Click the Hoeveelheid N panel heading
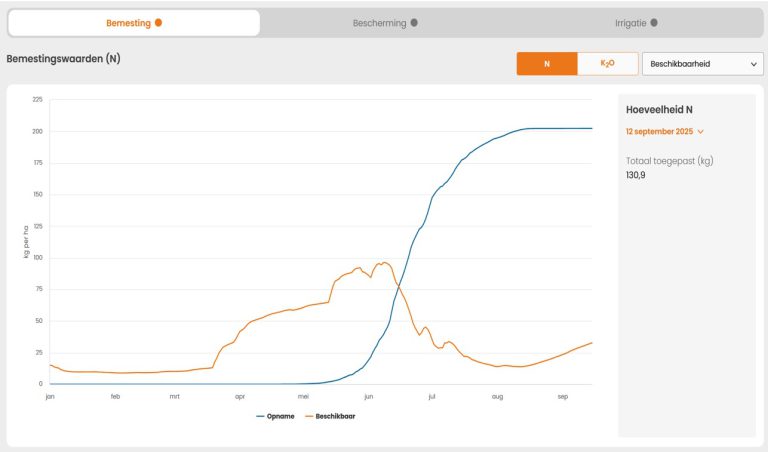The width and height of the screenshot is (768, 452). pyautogui.click(x=659, y=109)
